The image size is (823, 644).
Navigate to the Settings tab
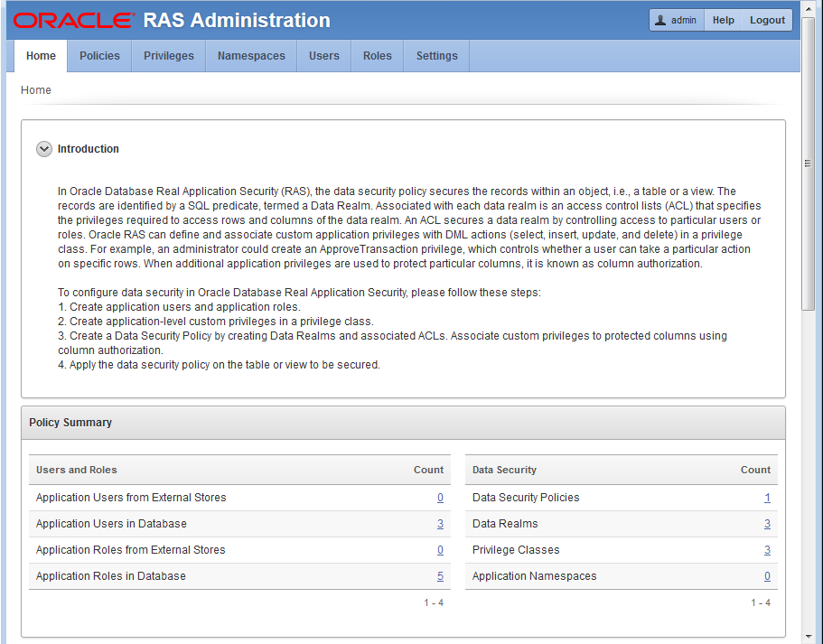(436, 56)
